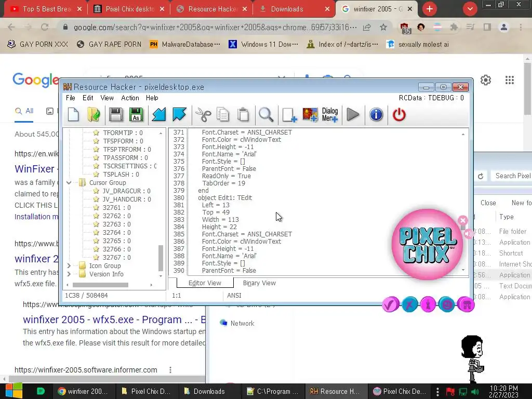This screenshot has height=399, width=532.
Task: Open the winfixer 2005 - wfx5.exe result link
Action: tap(114, 320)
